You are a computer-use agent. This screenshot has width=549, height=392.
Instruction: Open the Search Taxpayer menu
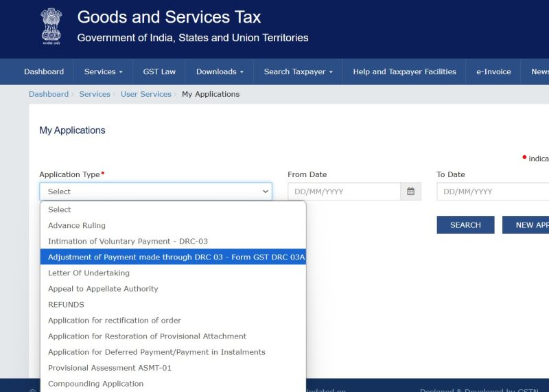point(298,71)
